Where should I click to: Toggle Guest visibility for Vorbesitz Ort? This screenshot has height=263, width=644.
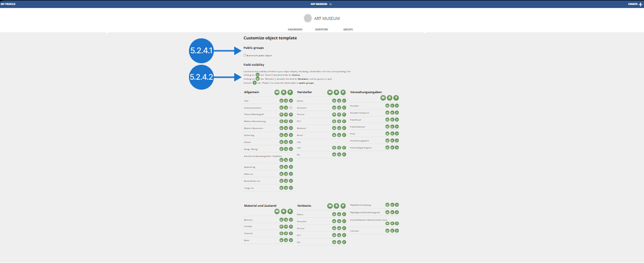click(339, 242)
